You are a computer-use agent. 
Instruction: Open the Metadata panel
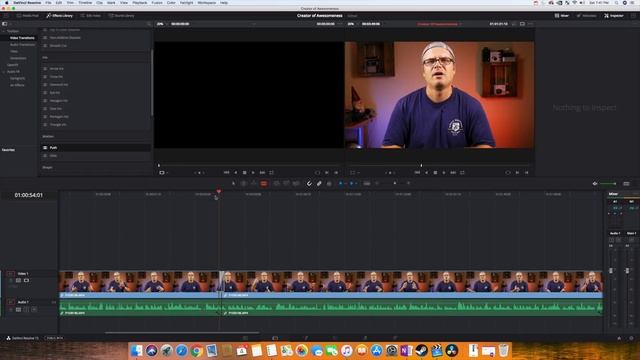pos(587,16)
